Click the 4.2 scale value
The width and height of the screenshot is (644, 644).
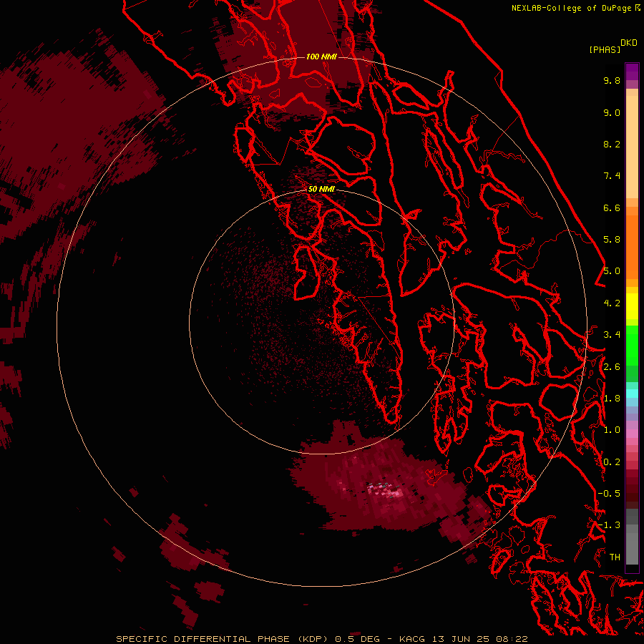pyautogui.click(x=612, y=303)
